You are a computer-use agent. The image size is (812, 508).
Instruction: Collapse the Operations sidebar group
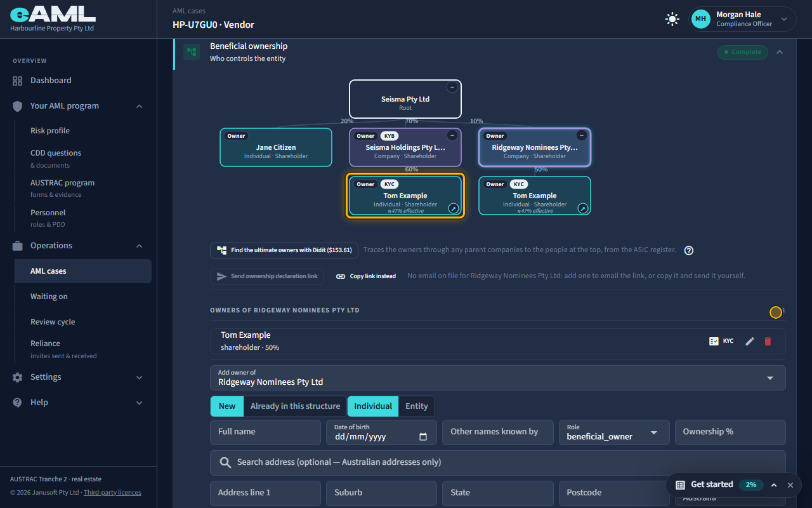click(140, 246)
